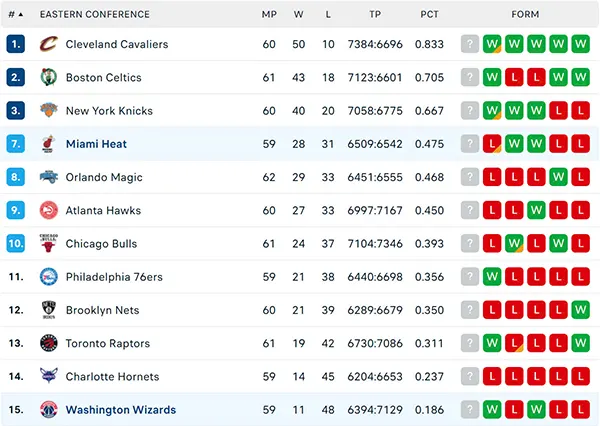Click the '?' form badge in Knicks row

pos(470,111)
